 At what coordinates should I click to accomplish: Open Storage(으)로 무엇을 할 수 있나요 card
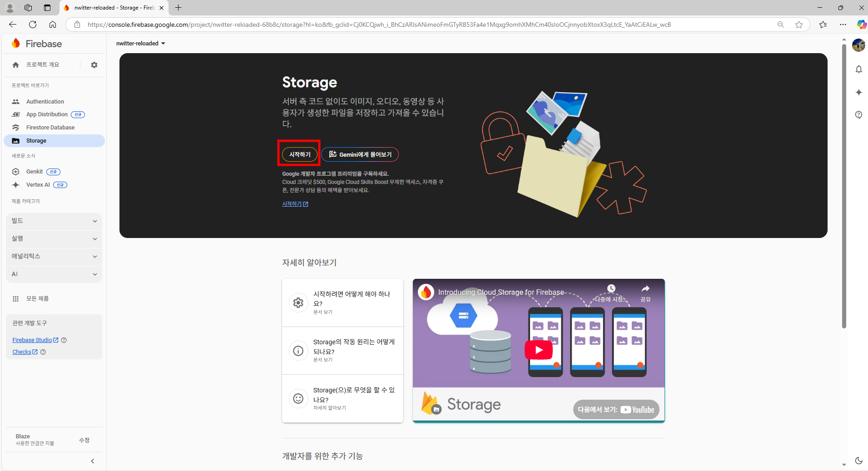point(342,399)
